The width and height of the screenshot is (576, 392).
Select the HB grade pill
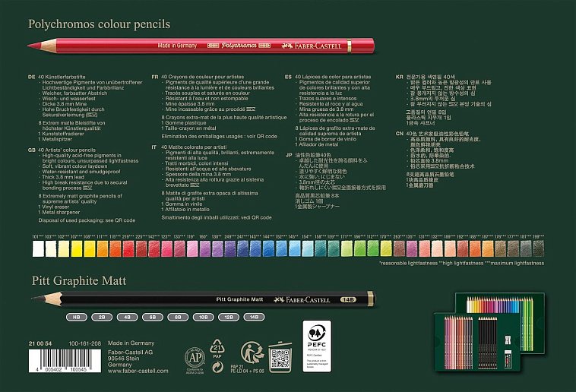[x=77, y=317]
